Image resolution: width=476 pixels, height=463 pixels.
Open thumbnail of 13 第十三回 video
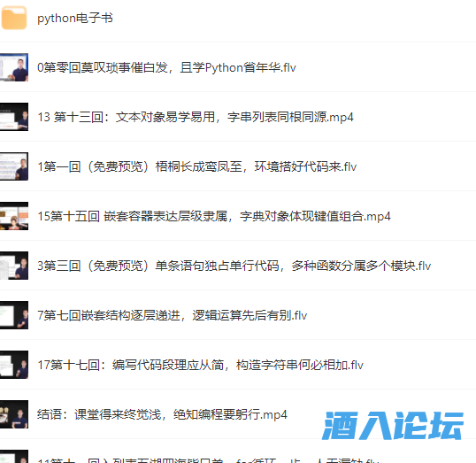coord(14,117)
